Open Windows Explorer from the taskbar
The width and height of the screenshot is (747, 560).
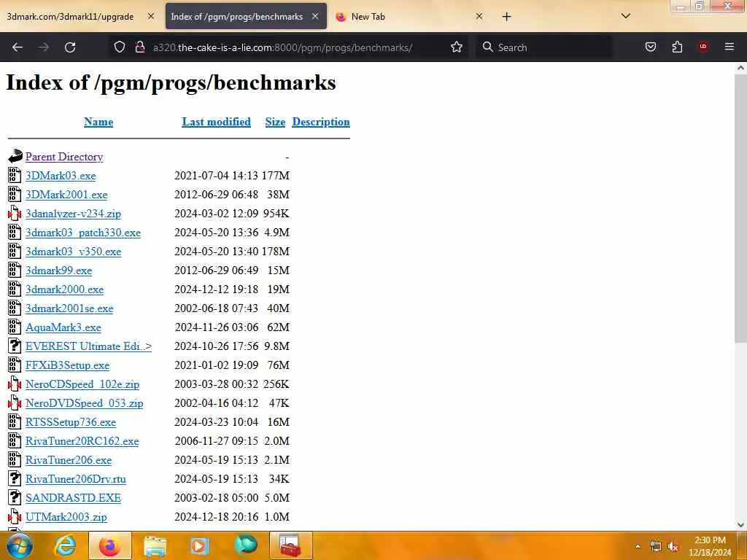coord(155,545)
